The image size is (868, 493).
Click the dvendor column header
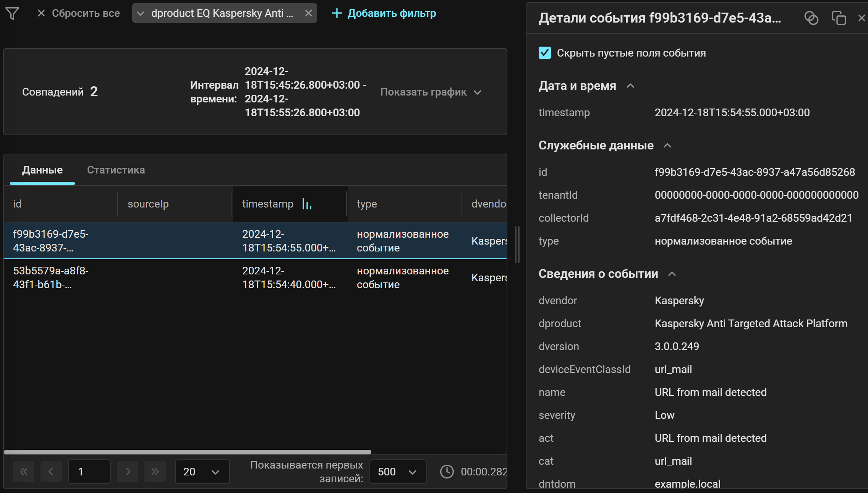click(x=484, y=204)
